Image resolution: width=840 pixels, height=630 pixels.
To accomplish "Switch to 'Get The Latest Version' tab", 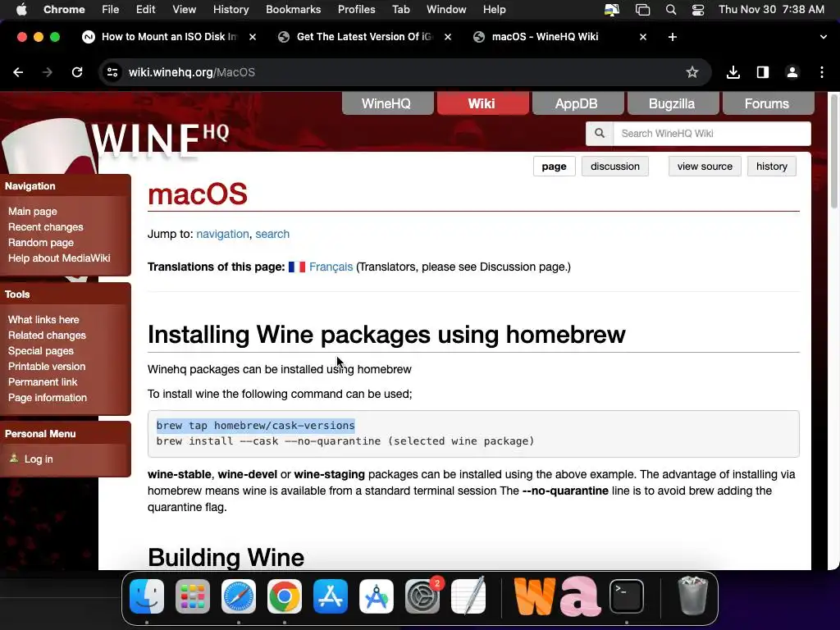I will (x=364, y=37).
